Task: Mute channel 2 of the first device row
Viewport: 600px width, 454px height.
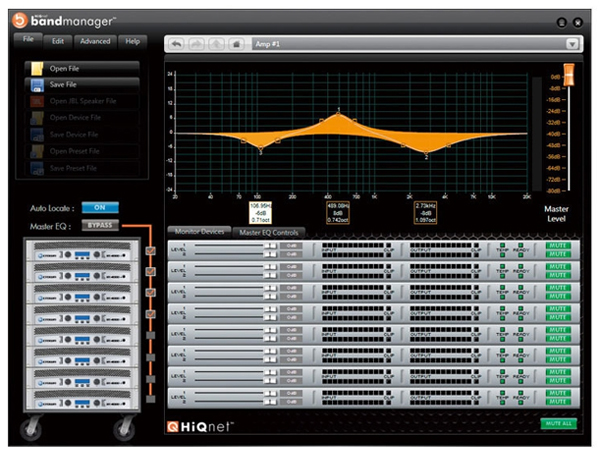Action: (x=558, y=254)
